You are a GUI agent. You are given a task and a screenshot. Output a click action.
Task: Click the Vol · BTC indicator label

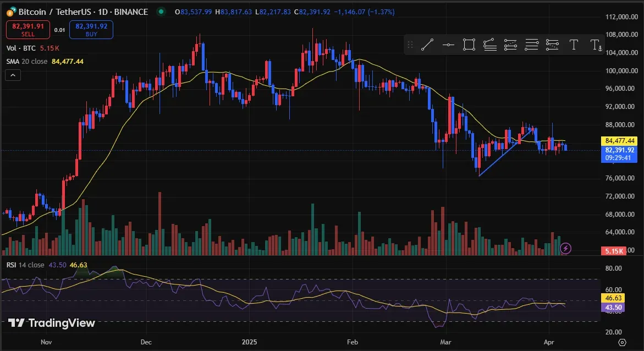[21, 48]
